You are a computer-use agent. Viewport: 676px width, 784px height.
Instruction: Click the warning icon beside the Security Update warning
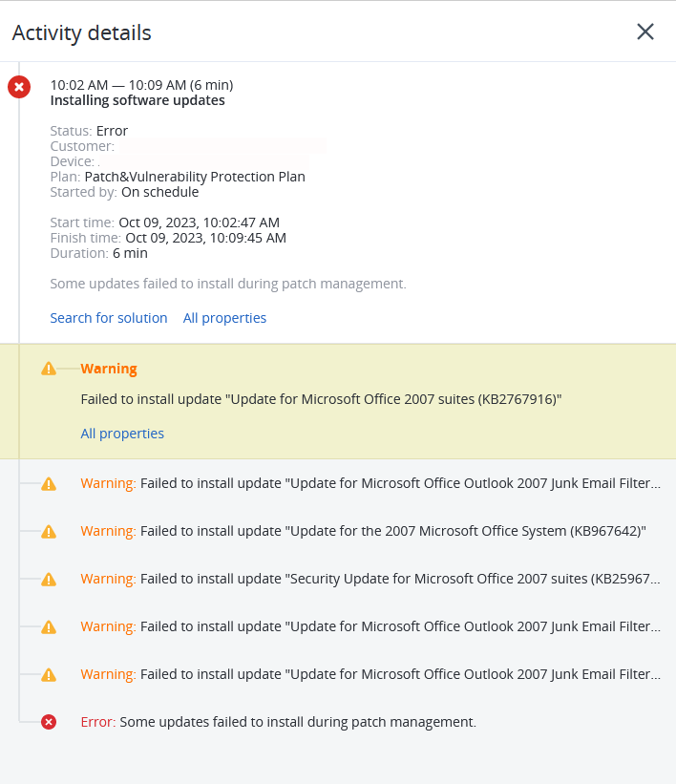coord(49,579)
